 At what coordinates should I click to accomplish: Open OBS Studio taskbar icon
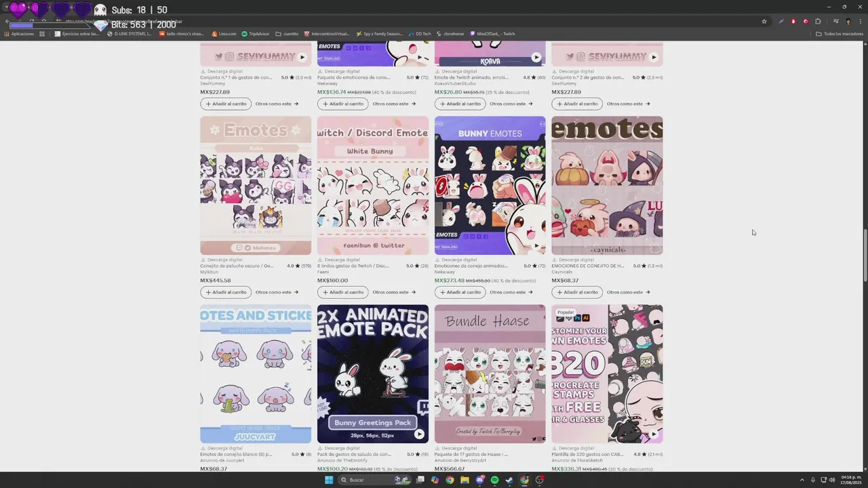coord(540,480)
